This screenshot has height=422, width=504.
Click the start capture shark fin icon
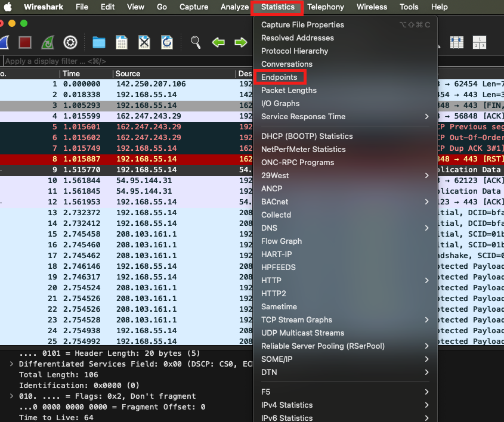4,42
